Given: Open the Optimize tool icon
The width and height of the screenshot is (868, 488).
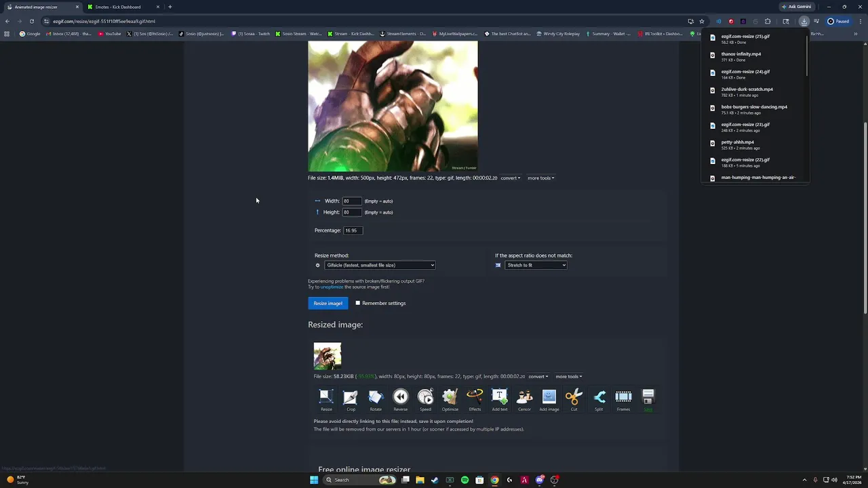Looking at the screenshot, I should click(450, 399).
